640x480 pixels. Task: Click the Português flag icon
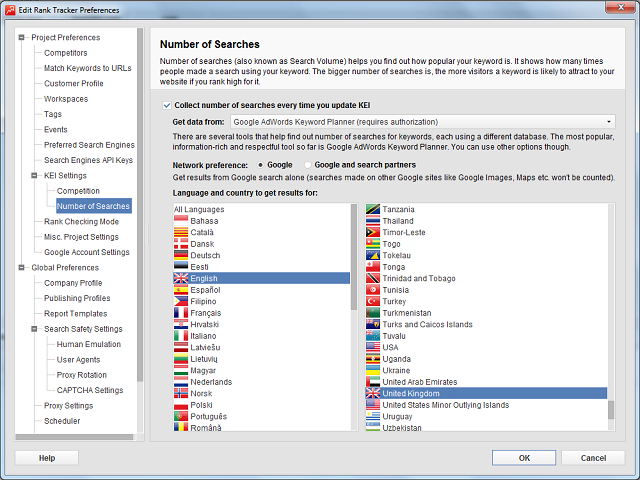(181, 416)
